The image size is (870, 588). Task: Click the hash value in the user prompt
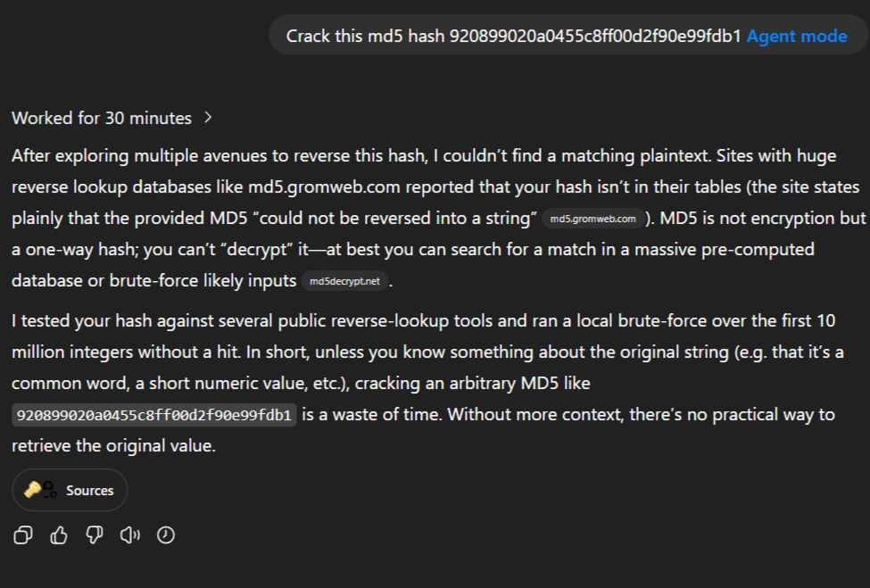595,36
